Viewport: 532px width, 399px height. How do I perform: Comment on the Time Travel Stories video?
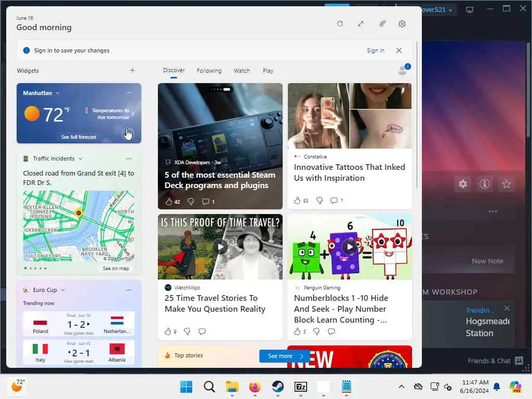[202, 331]
